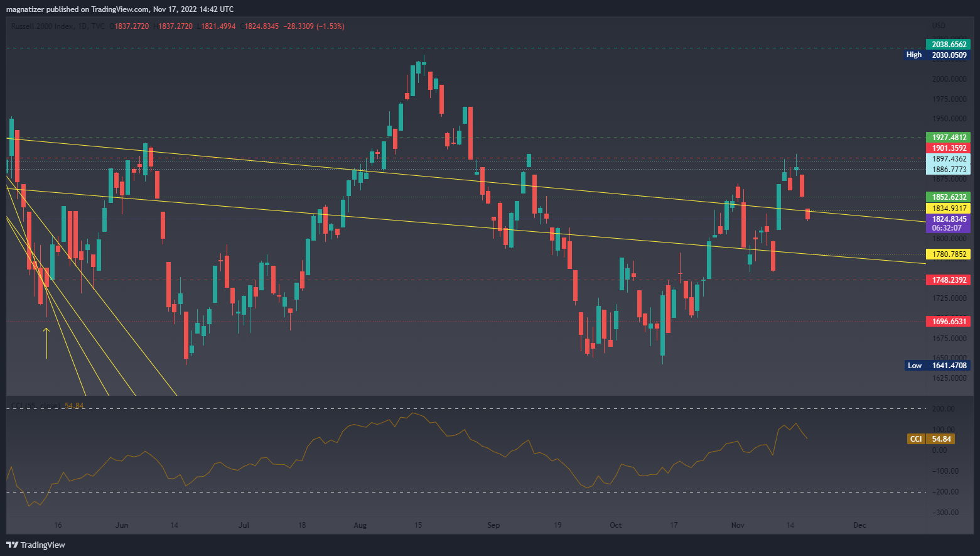Click the purple 1824.8345 current price label
980x556 pixels.
pos(948,220)
